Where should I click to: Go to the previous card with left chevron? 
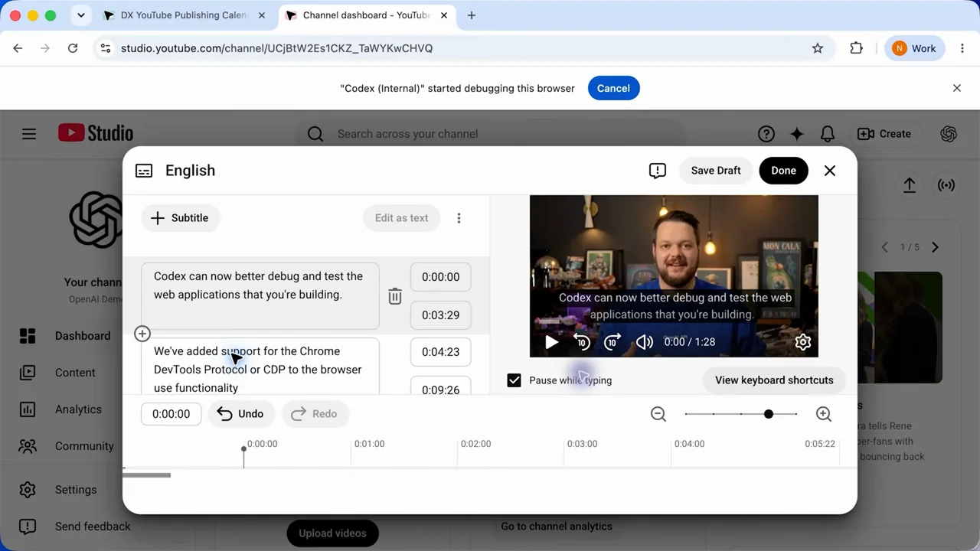pyautogui.click(x=885, y=247)
